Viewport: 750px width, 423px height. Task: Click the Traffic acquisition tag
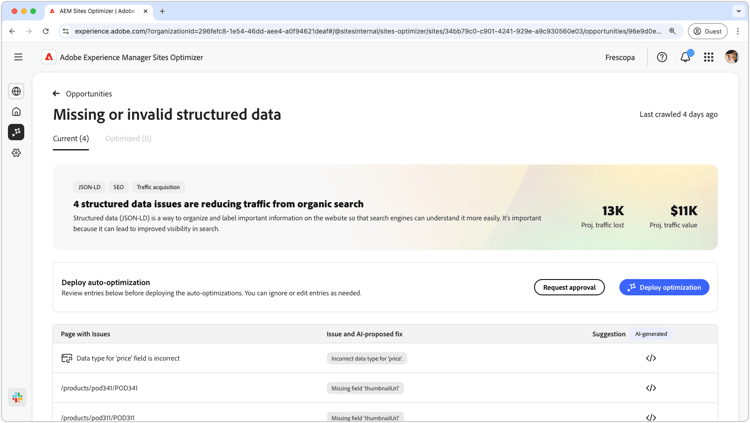158,187
